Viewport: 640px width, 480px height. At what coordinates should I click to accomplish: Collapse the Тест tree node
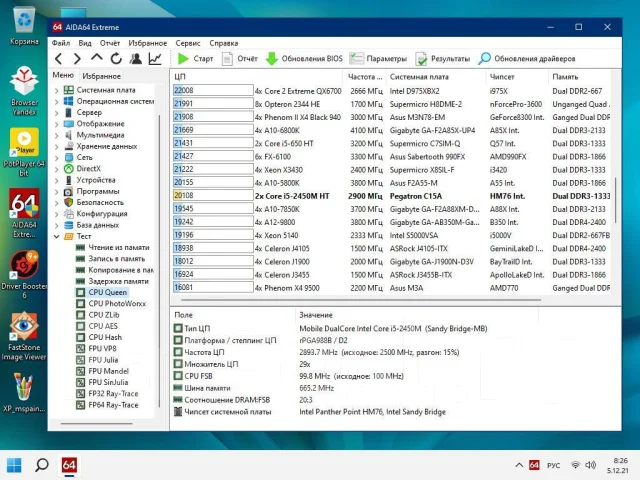pyautogui.click(x=57, y=236)
